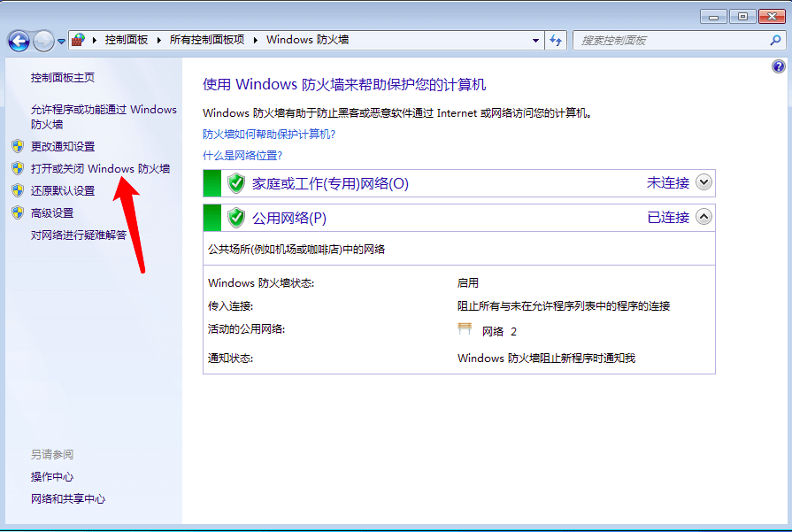This screenshot has width=792, height=532.
Task: Click the network bench icon beside 网络 2
Action: click(465, 329)
